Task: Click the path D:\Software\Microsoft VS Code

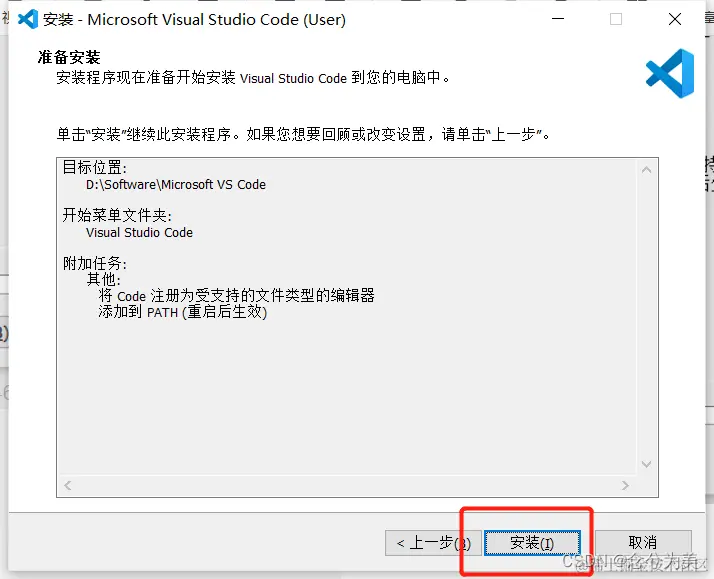Action: [176, 184]
